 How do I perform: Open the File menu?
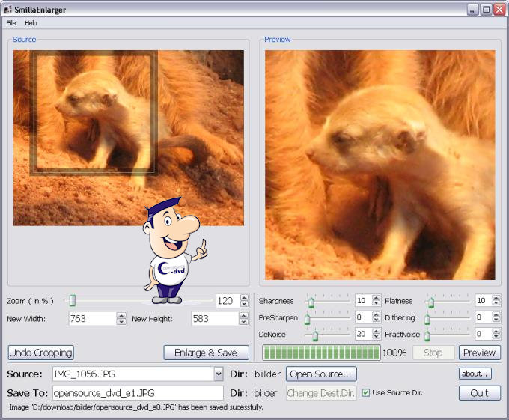click(x=11, y=23)
